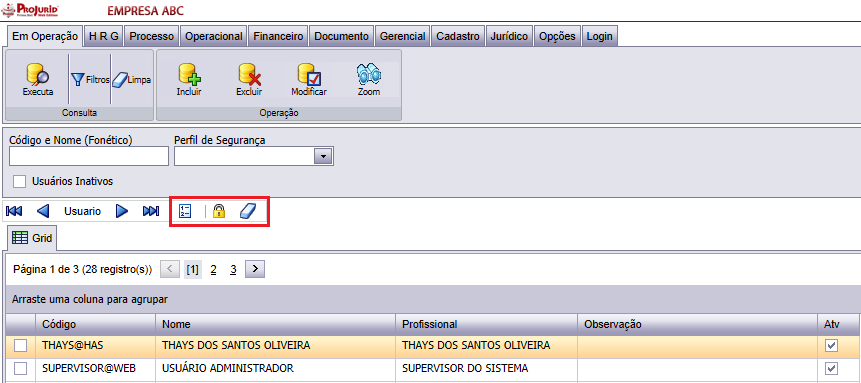The width and height of the screenshot is (861, 383).
Task: Open the Zoom binoculars tool
Action: 369,80
